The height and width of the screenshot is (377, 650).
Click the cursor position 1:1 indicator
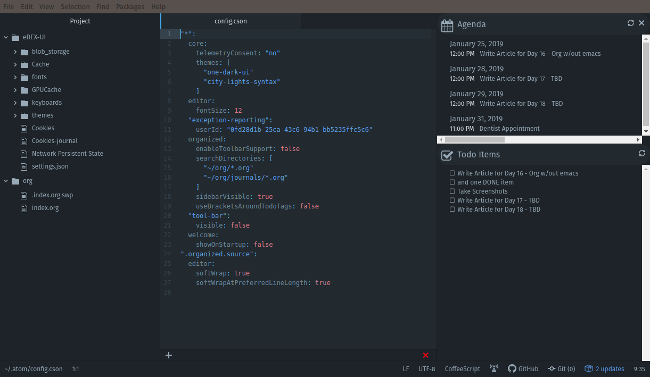[x=75, y=368]
